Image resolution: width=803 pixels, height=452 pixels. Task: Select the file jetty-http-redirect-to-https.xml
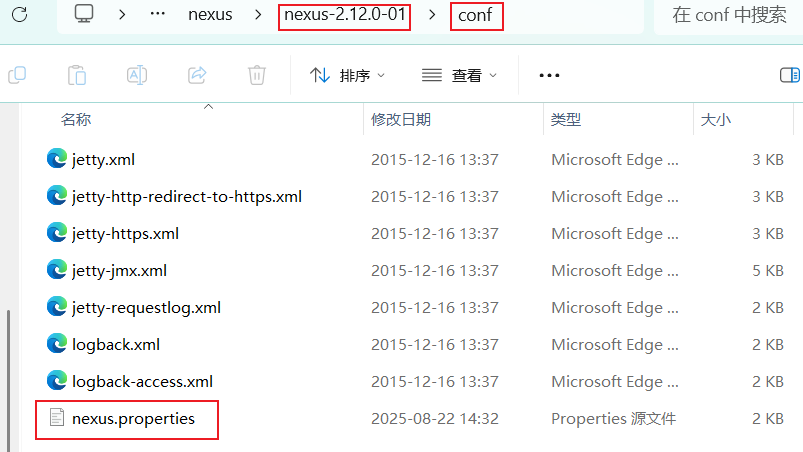[x=187, y=197]
